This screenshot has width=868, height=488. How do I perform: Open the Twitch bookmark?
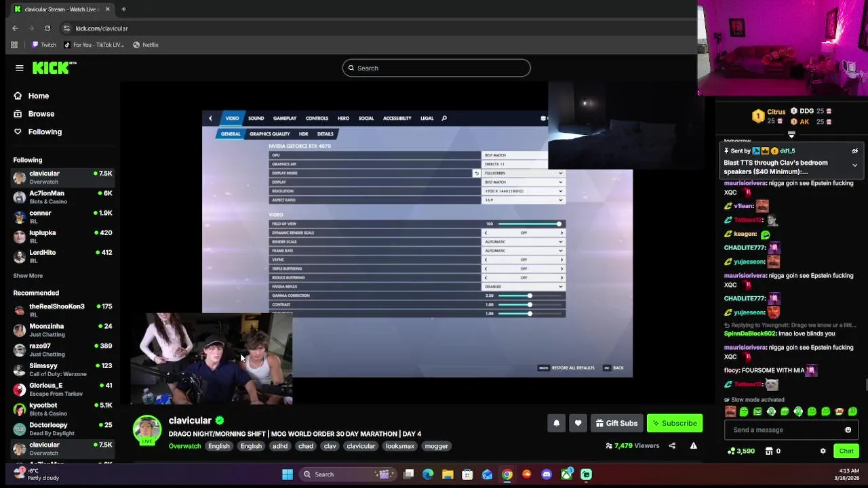(43, 45)
